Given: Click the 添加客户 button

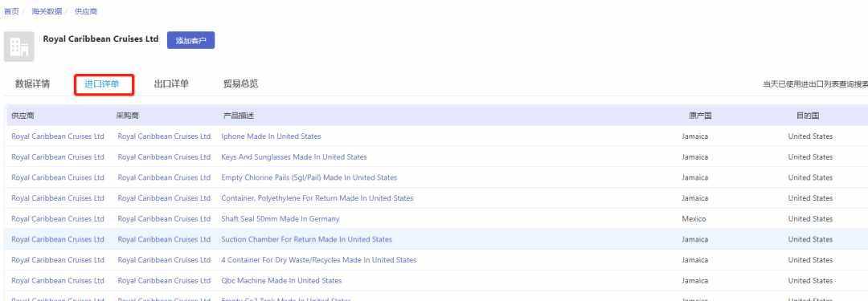Looking at the screenshot, I should [x=191, y=40].
